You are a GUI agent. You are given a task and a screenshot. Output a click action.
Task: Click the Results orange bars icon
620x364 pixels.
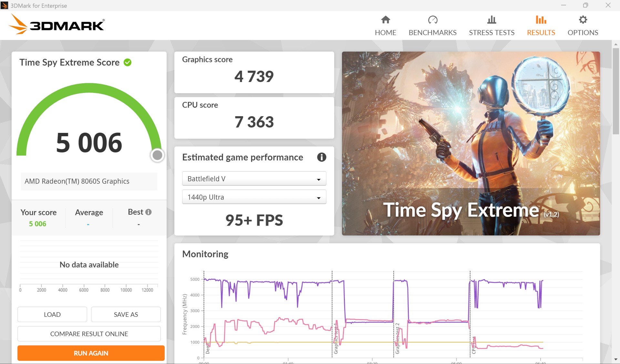(541, 20)
